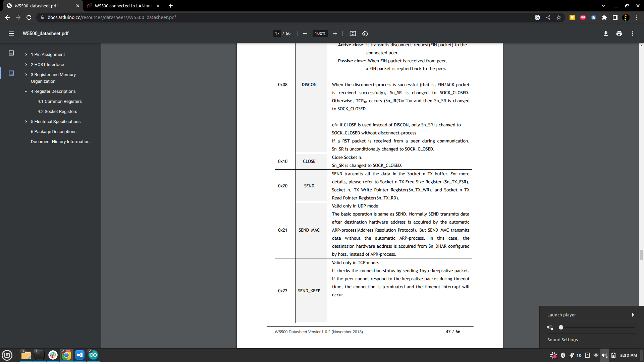
Task: Expand 2 HOST Interface outline section
Action: 26,65
